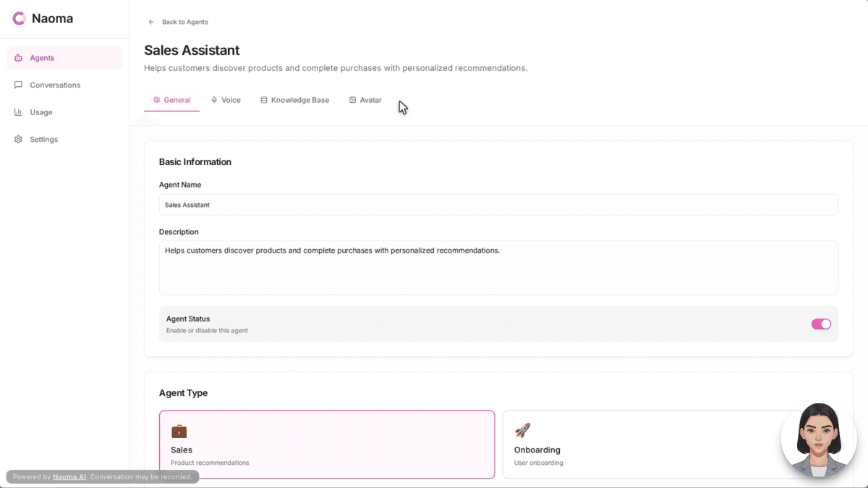Viewport: 868px width, 488px height.
Task: Click the Agent Type section title
Action: tap(183, 393)
